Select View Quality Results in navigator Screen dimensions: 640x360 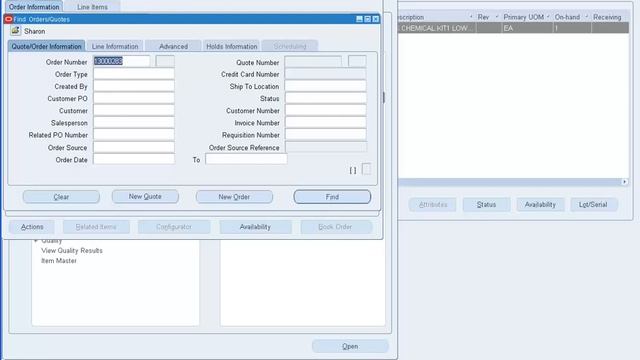[x=72, y=250]
